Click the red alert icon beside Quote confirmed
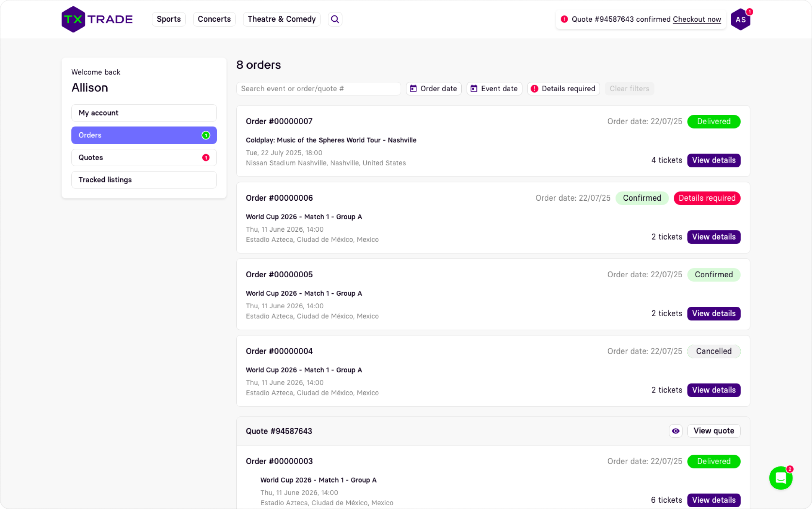This screenshot has height=509, width=812. coord(564,19)
